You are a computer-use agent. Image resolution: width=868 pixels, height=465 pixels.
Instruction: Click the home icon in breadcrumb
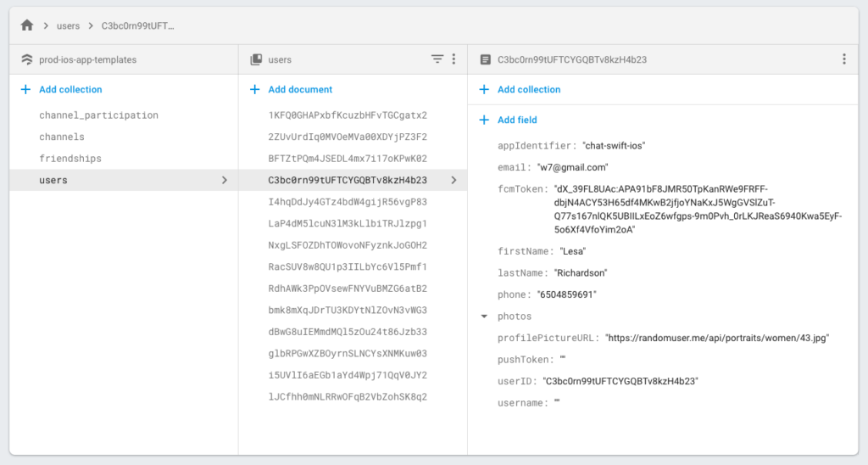tap(26, 25)
